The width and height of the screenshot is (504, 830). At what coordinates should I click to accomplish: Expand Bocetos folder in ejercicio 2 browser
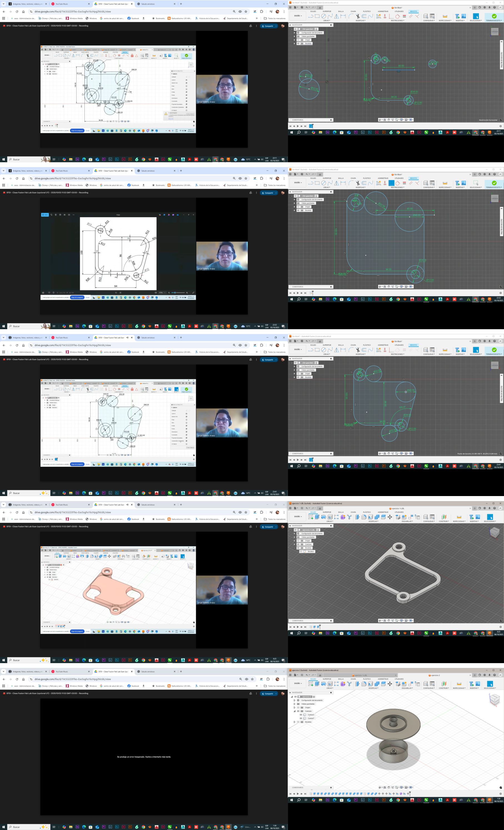coord(295,722)
